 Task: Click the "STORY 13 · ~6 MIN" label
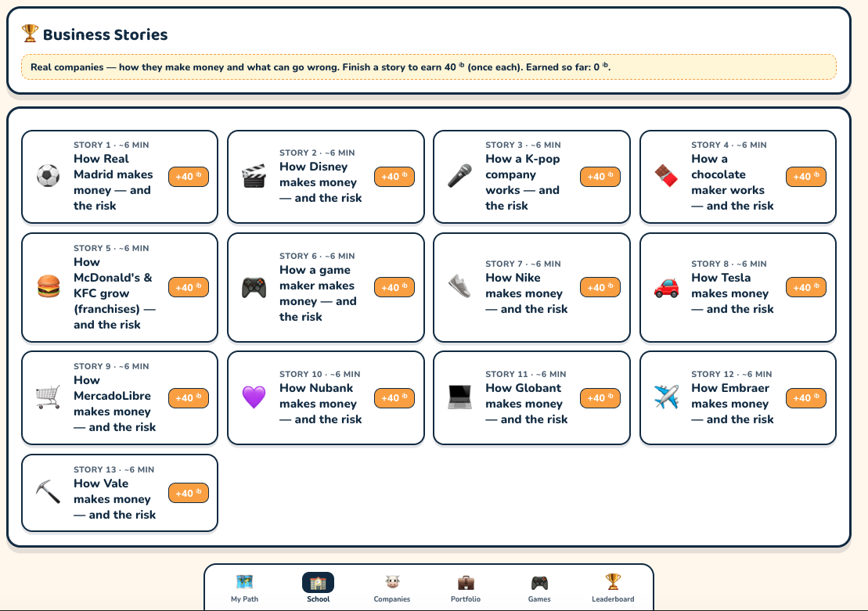(x=114, y=469)
